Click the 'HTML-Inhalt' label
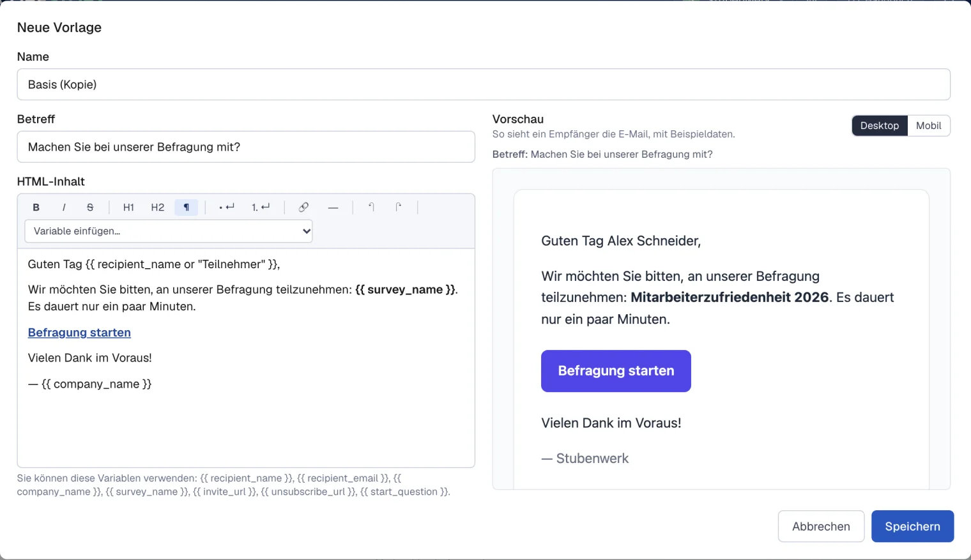The width and height of the screenshot is (971, 560). pos(51,182)
